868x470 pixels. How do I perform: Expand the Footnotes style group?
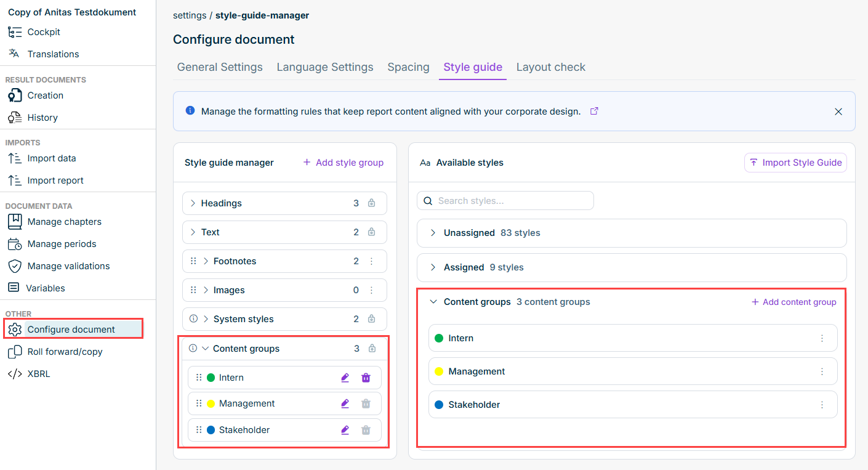[206, 261]
